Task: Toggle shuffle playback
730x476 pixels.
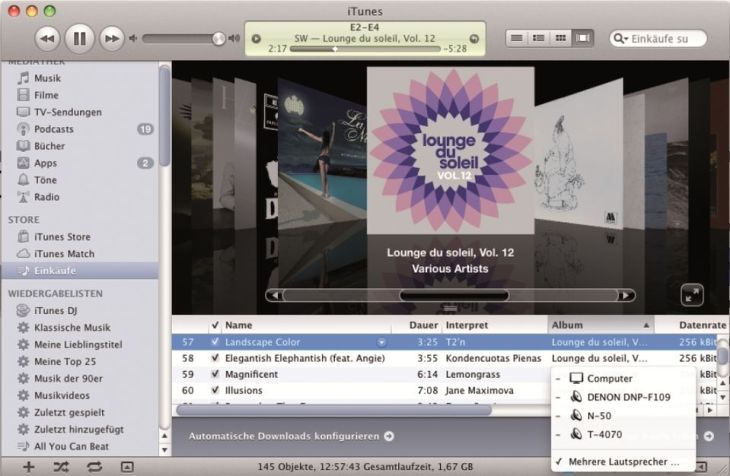Action: [61, 467]
